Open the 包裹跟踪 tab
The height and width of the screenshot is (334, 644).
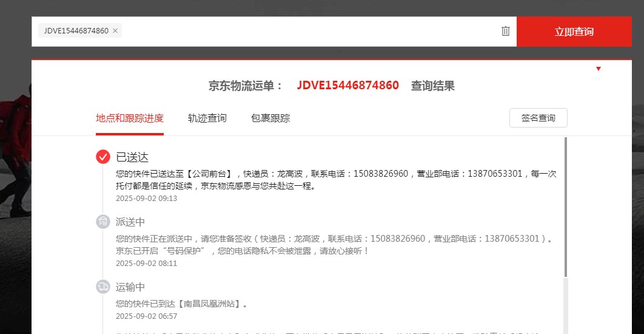(x=270, y=118)
